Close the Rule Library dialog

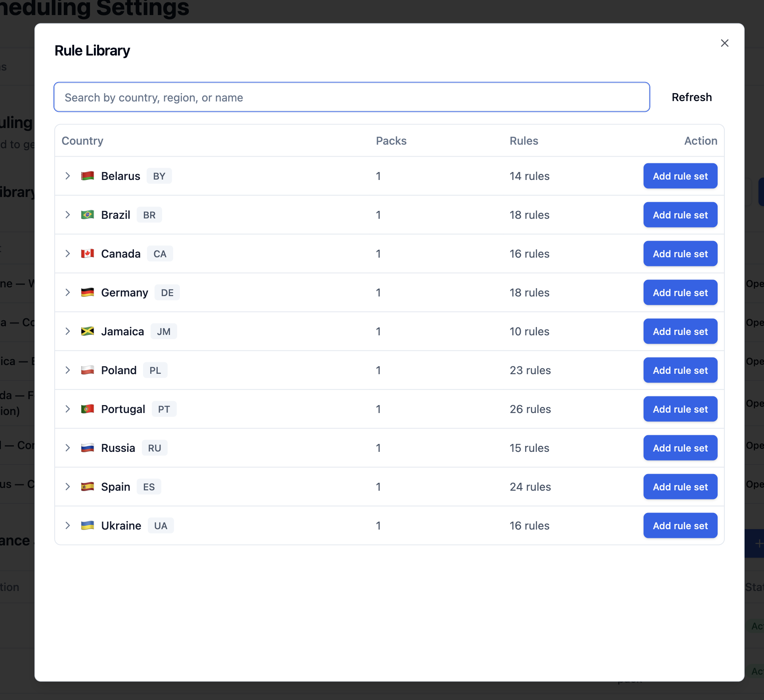pyautogui.click(x=724, y=43)
